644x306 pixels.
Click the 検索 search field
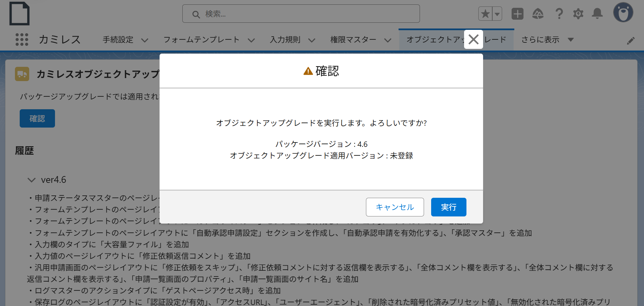point(301,14)
